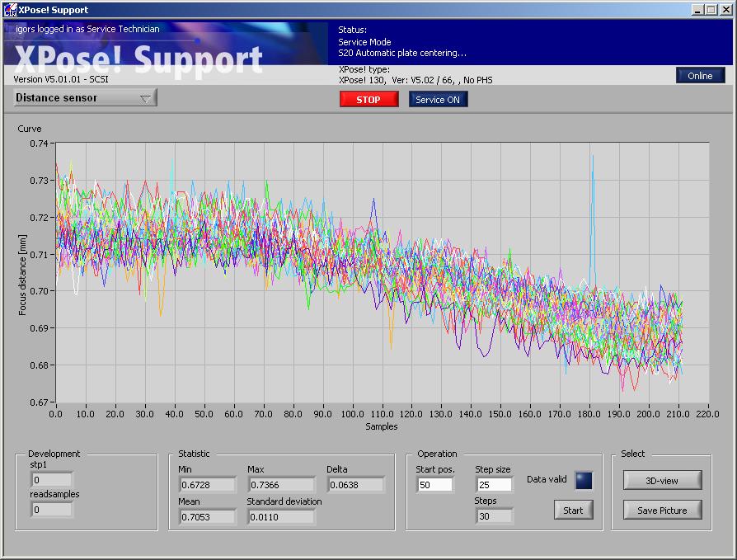This screenshot has height=560, width=737.
Task: Click the Data valid indicator light
Action: pos(584,481)
